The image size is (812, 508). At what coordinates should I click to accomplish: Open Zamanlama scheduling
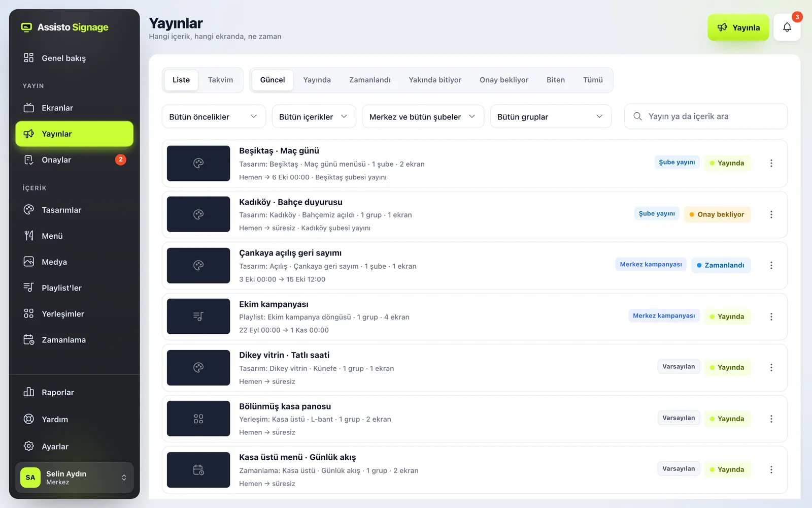click(74, 339)
